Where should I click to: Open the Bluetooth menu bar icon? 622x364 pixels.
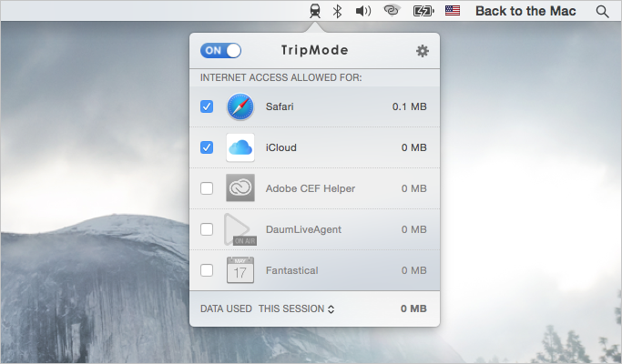point(337,11)
